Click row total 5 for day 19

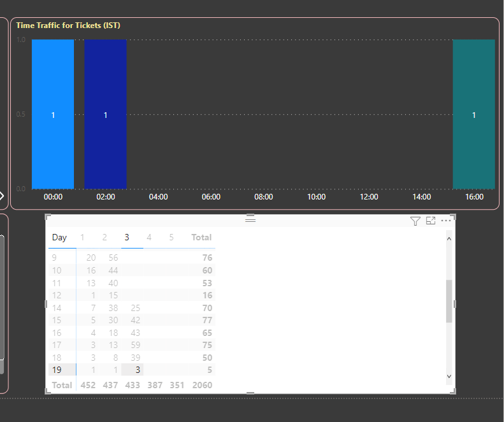click(210, 370)
